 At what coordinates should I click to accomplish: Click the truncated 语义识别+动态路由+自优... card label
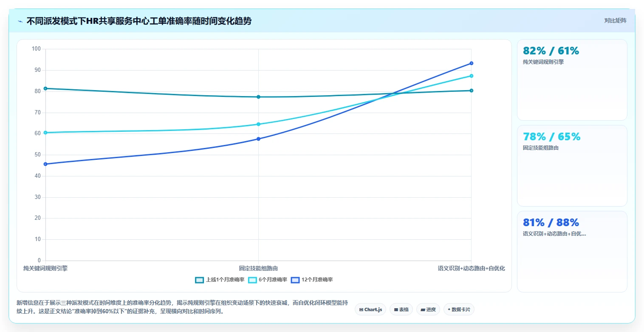(554, 234)
